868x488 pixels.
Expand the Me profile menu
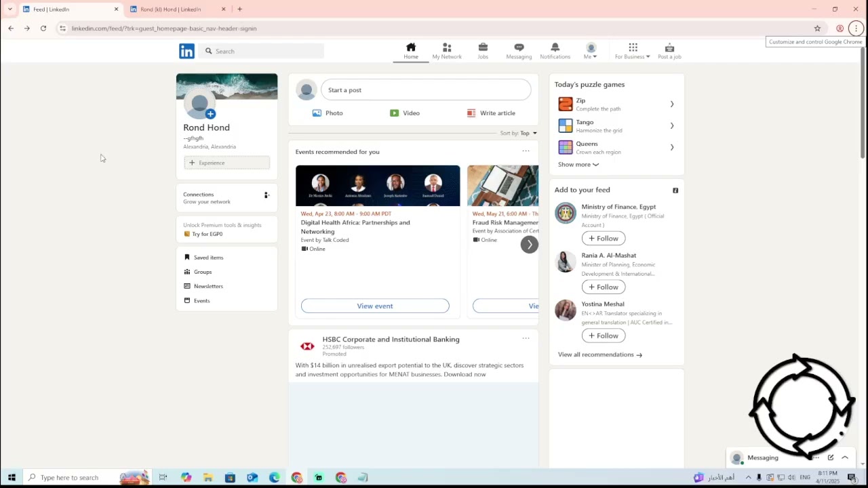point(591,51)
